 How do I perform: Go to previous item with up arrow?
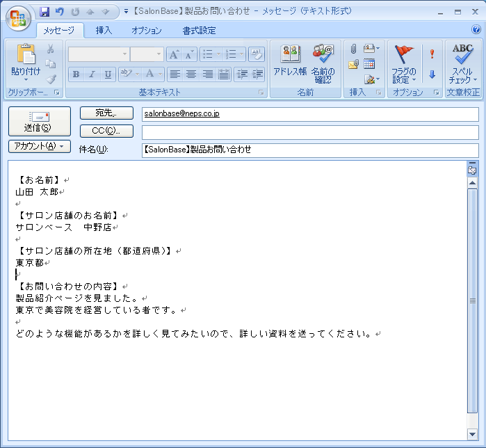coord(90,12)
